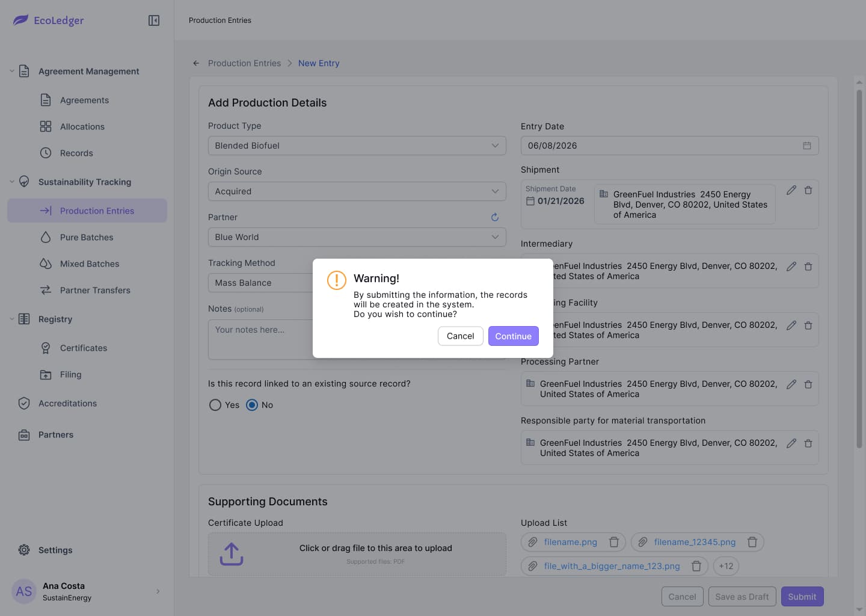Screen dimensions: 866x616
Task: Select the No radio button
Action: 252,405
